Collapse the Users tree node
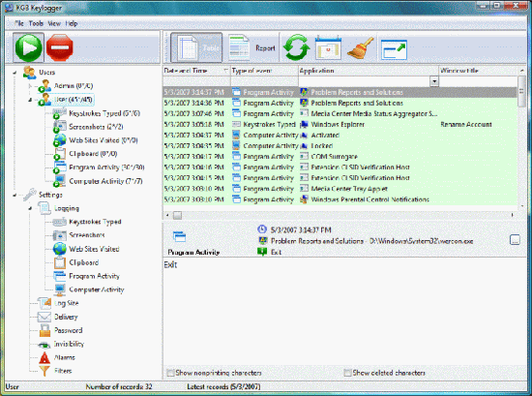The image size is (532, 396). [15, 73]
